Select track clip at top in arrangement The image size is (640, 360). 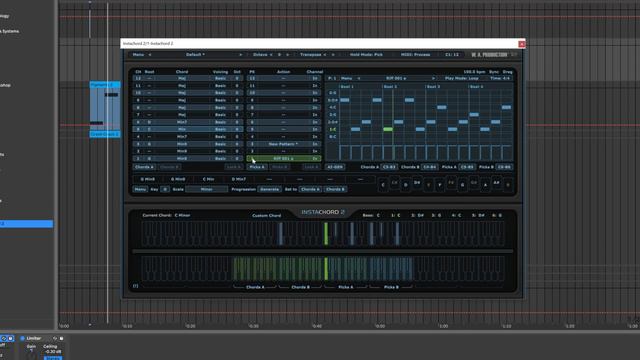[x=105, y=85]
